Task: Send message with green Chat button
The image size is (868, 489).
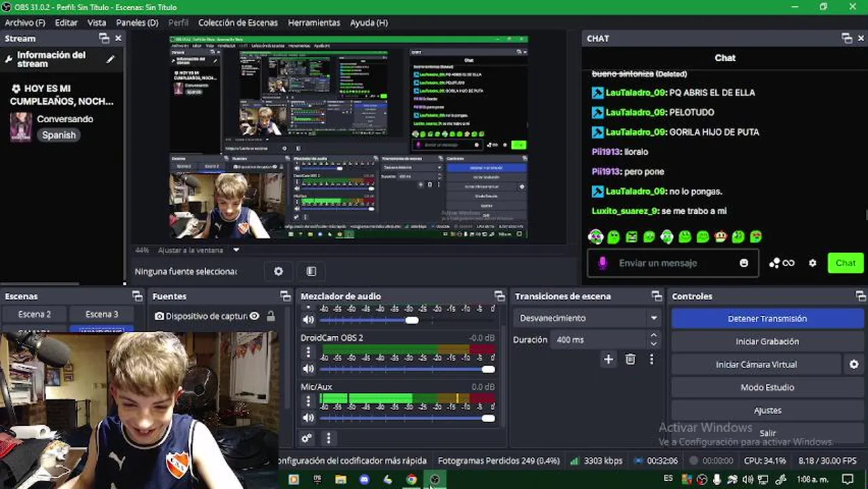Action: click(x=846, y=263)
